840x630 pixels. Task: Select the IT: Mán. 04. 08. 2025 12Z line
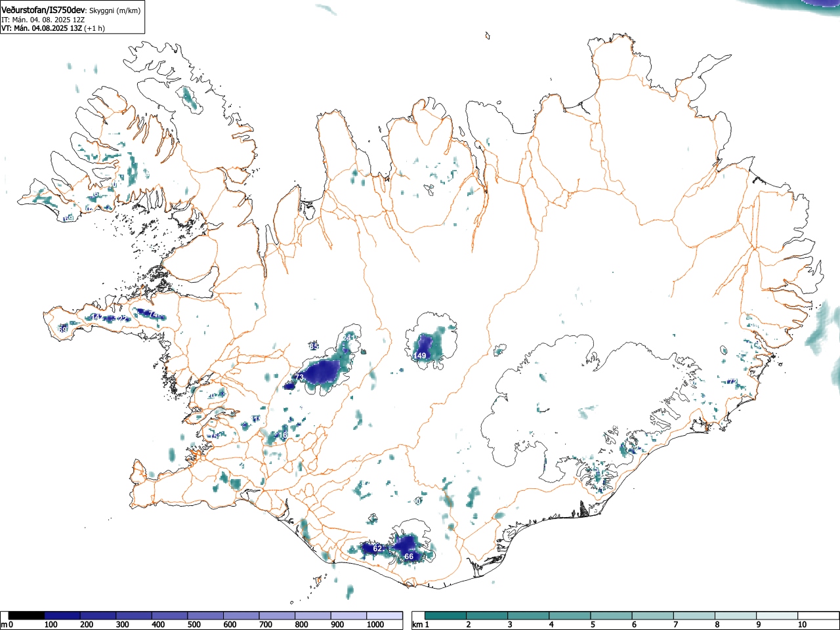pos(43,20)
